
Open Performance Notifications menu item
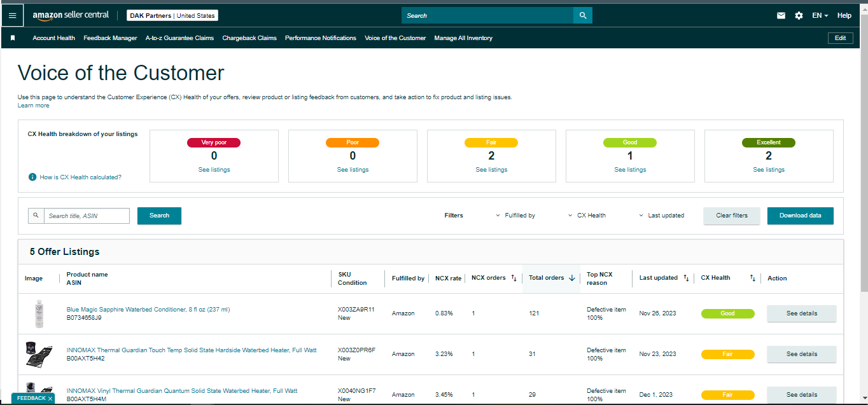point(321,38)
